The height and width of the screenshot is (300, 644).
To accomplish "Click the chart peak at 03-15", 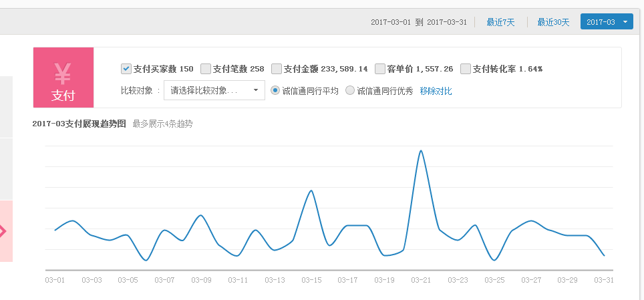I will 311,191.
